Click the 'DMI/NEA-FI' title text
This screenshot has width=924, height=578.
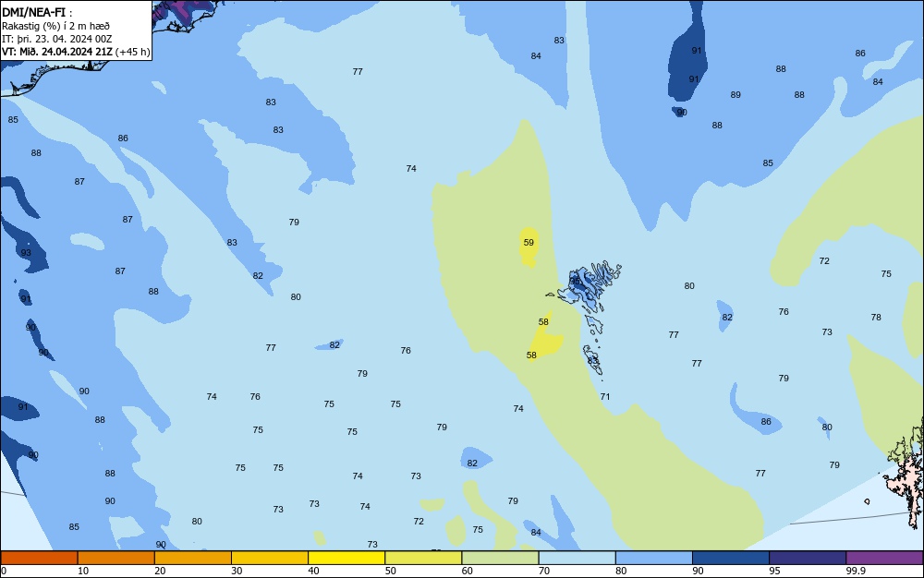pyautogui.click(x=33, y=13)
